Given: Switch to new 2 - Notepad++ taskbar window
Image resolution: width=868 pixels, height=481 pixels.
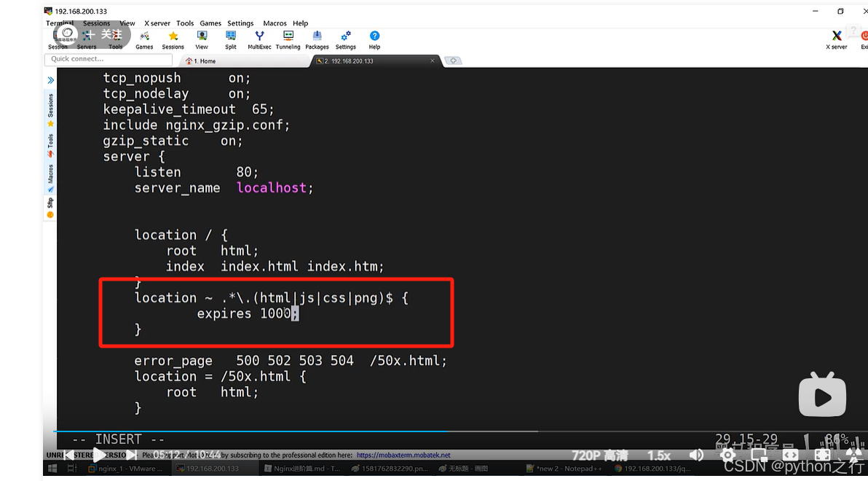Looking at the screenshot, I should point(566,469).
